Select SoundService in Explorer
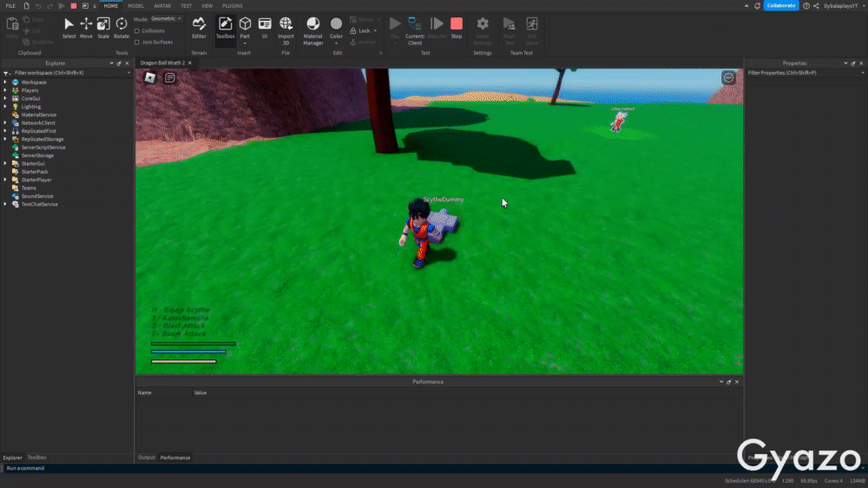Screen dimensions: 868x488 click(x=37, y=196)
